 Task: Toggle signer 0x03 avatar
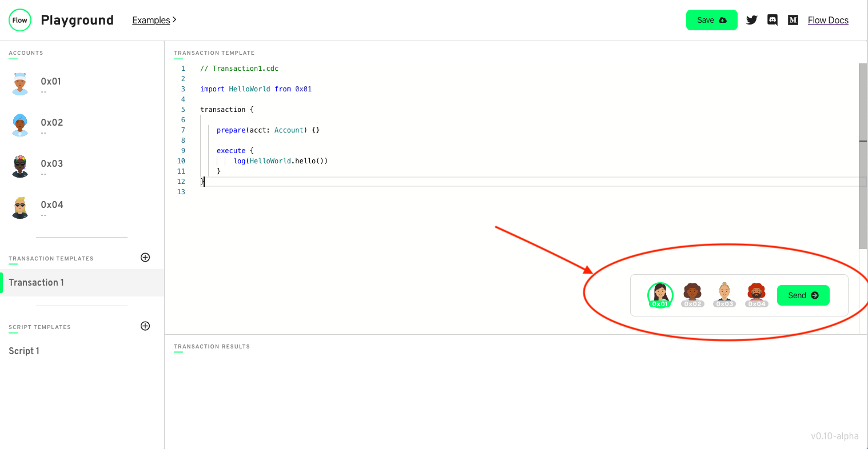[724, 295]
